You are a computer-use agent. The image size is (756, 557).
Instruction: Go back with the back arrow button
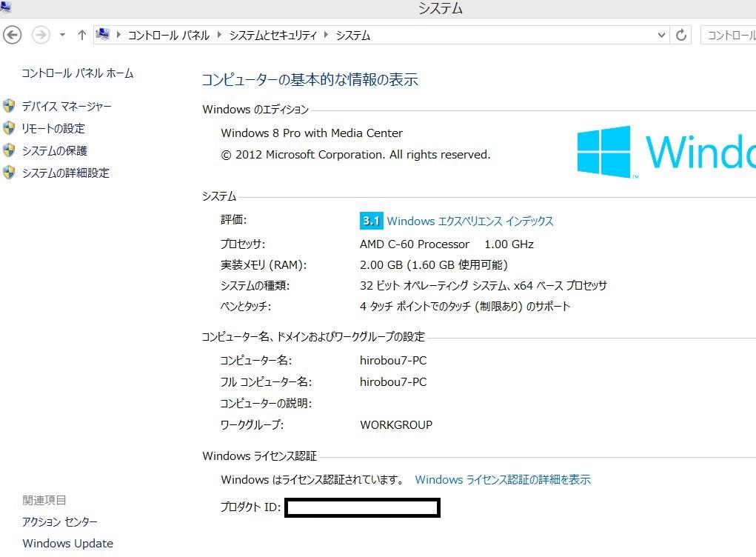tap(12, 35)
